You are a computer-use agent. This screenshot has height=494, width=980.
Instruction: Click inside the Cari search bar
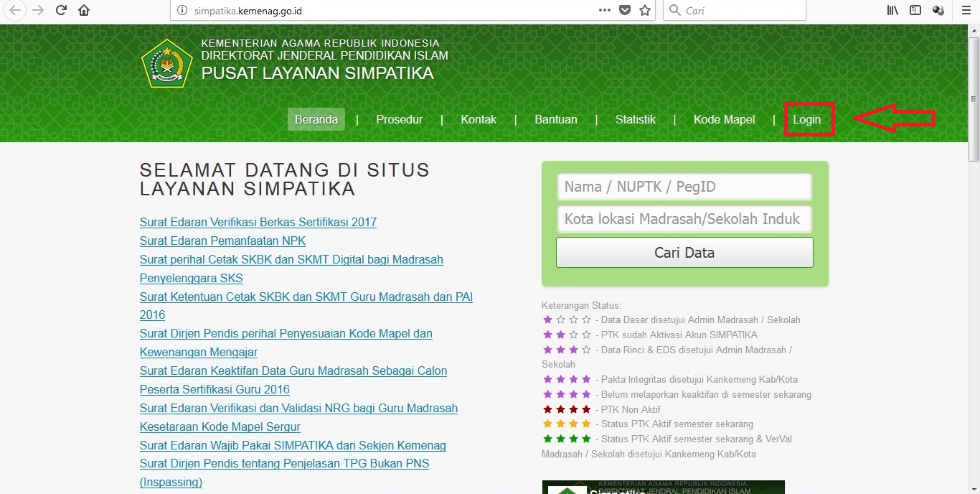click(x=732, y=11)
